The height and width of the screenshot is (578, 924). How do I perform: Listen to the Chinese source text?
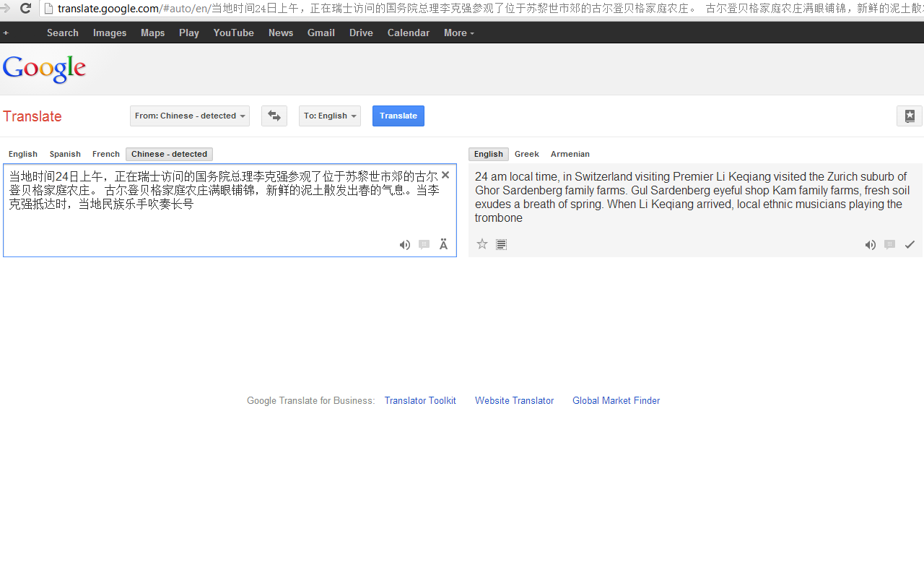405,245
